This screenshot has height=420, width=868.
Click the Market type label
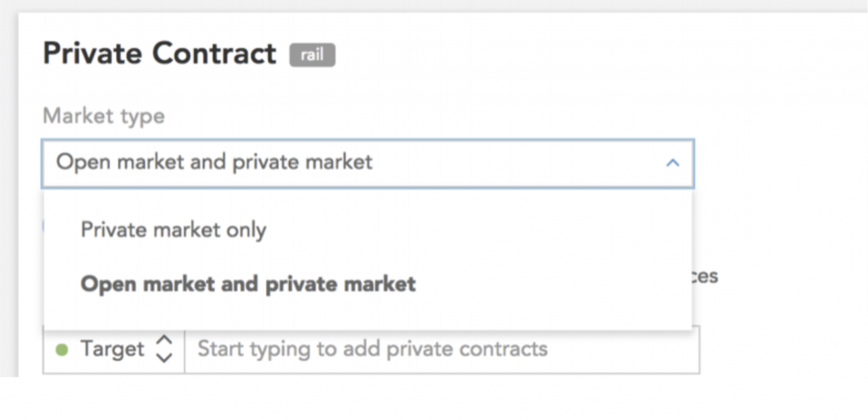[103, 117]
